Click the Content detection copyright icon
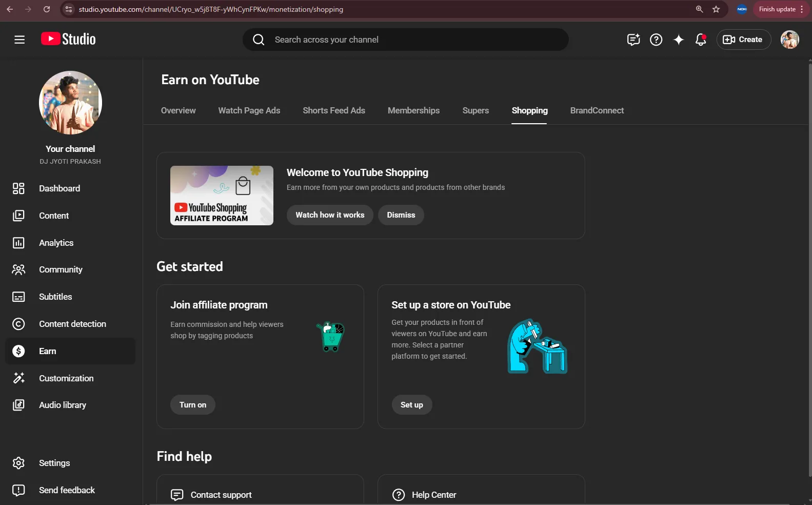The height and width of the screenshot is (505, 812). (18, 324)
